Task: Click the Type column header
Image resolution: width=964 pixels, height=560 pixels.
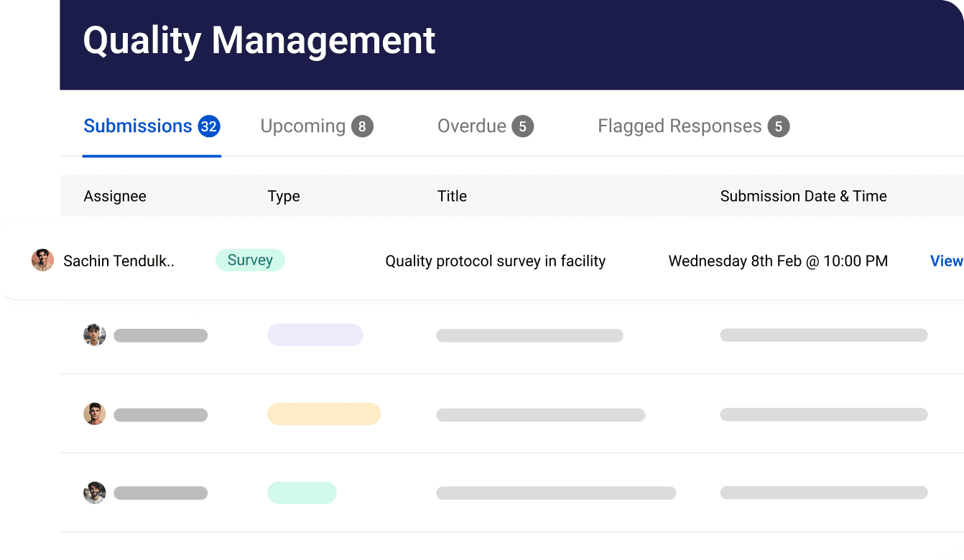Action: coord(284,197)
